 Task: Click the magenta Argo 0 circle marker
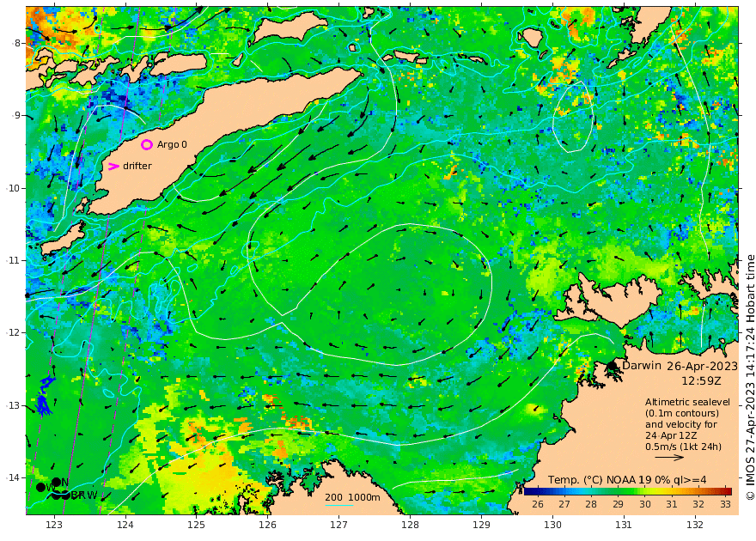[147, 144]
